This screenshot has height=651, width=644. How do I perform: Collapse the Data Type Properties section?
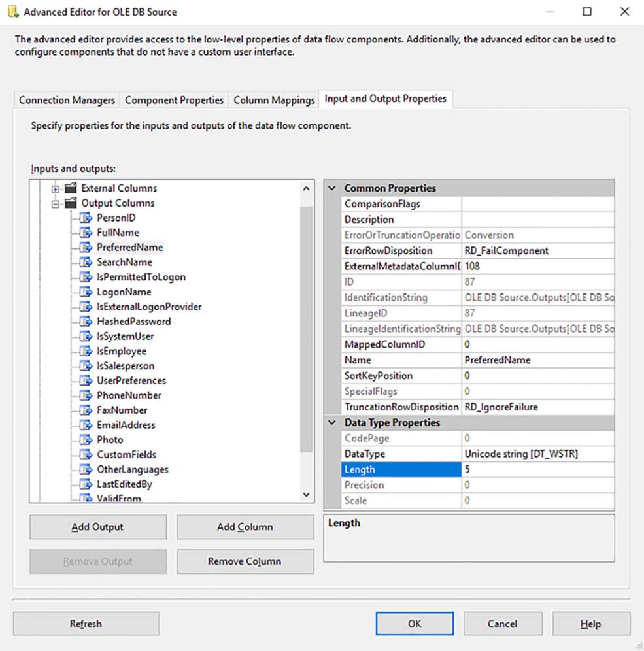click(x=331, y=422)
